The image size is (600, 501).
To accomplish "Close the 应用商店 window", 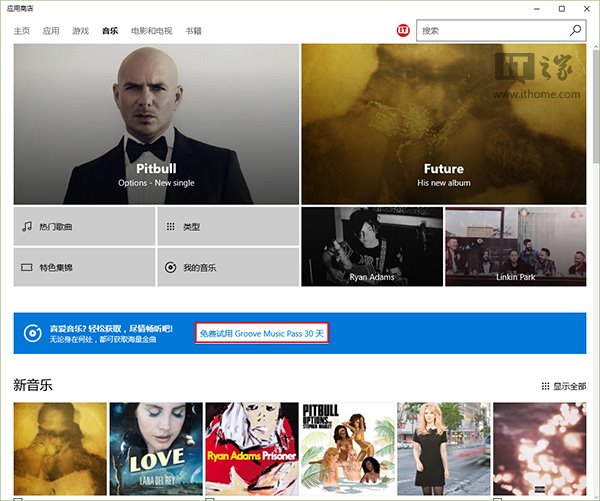I will click(587, 8).
